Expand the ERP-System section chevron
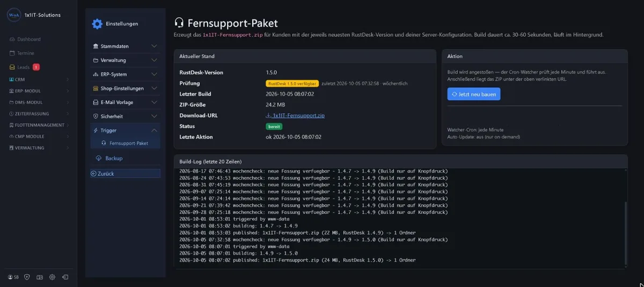 click(154, 74)
